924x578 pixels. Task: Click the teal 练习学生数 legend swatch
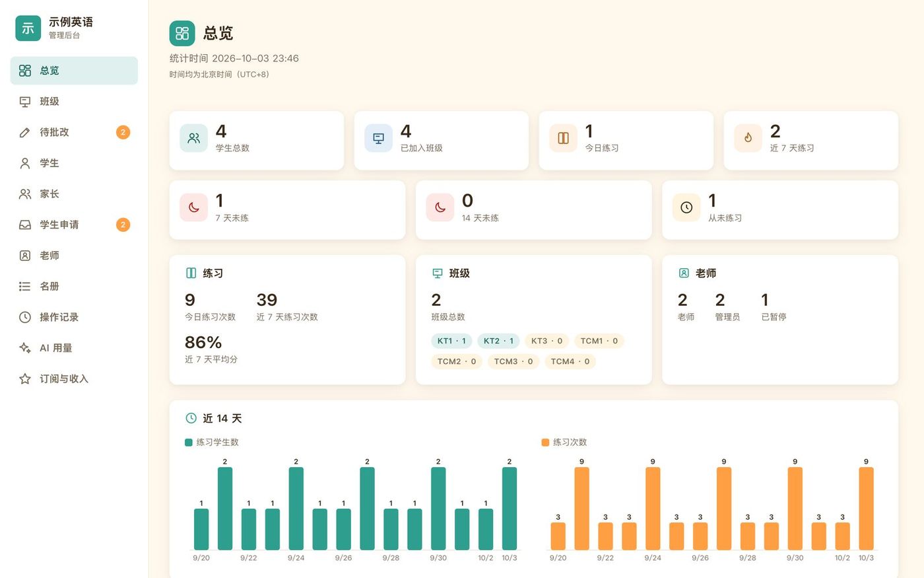click(x=189, y=443)
